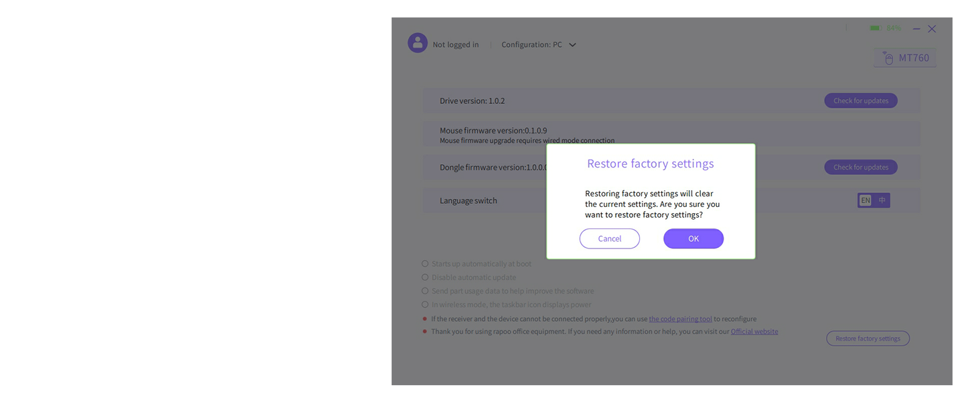Screen dimensions: 980x402
Task: Visit the Official website link
Action: click(754, 331)
